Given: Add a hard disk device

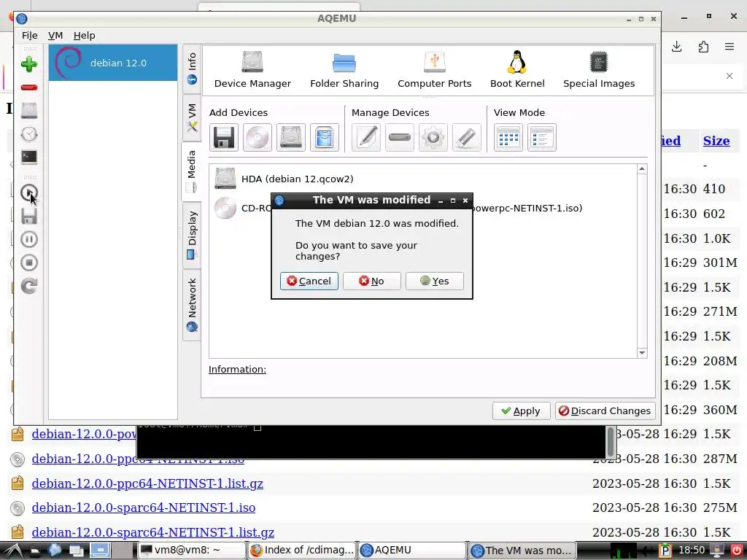Looking at the screenshot, I should 291,138.
